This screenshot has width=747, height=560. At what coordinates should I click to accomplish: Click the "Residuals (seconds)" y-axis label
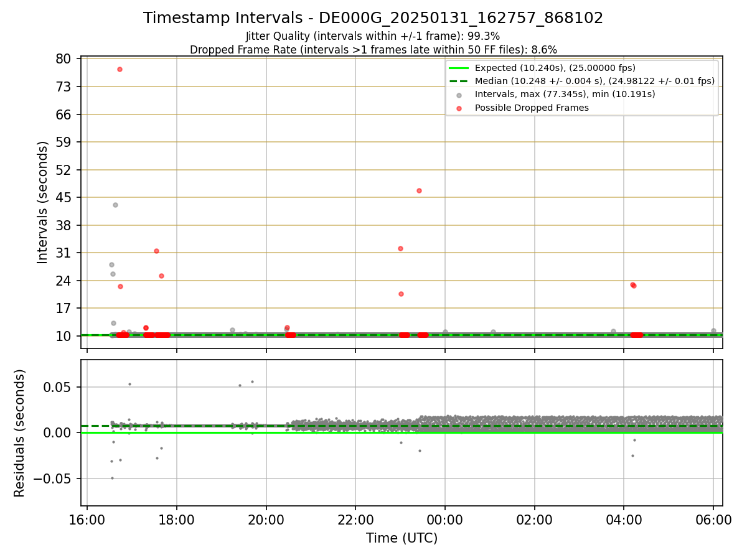[x=20, y=433]
